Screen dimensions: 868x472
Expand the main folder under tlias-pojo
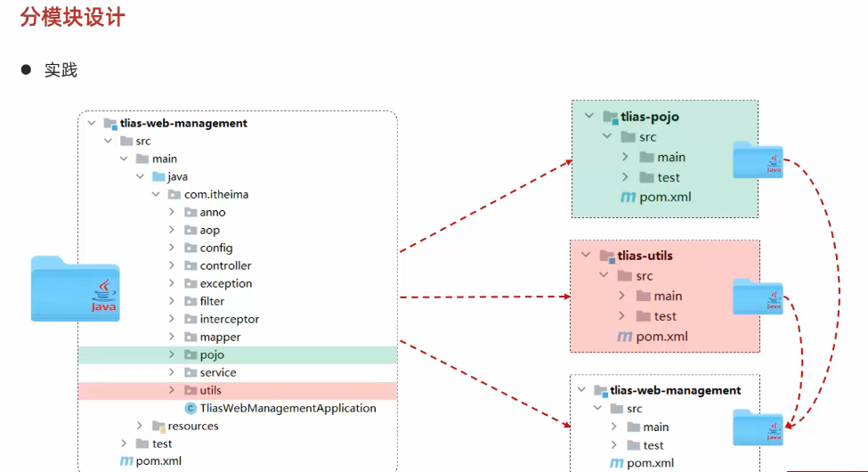(625, 157)
